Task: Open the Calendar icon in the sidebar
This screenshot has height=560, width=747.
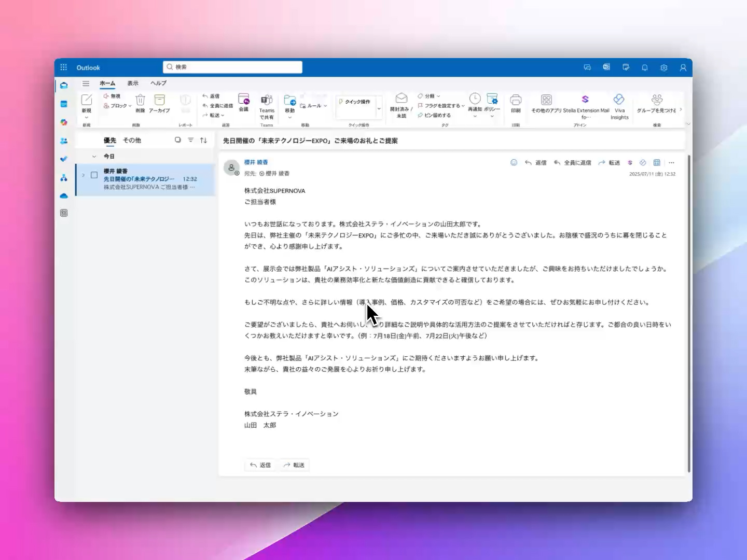Action: (x=64, y=104)
